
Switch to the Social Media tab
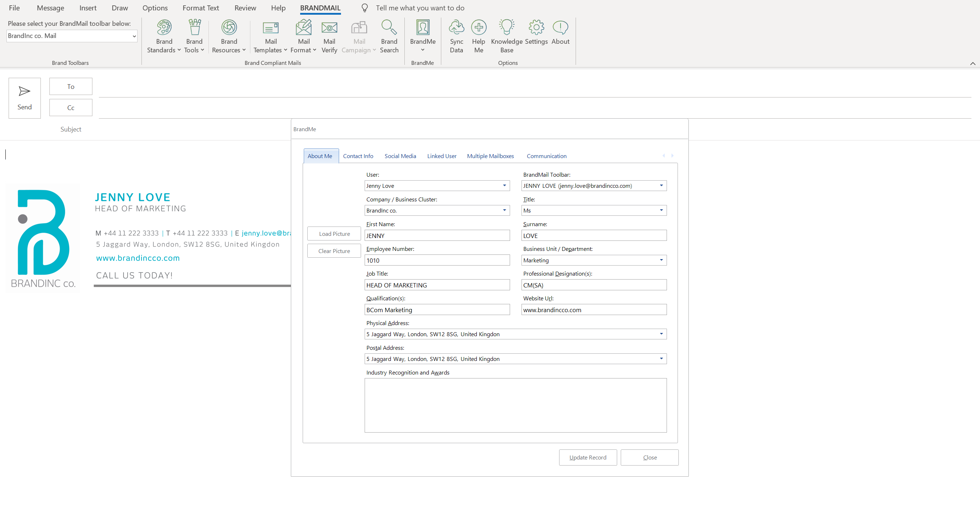click(x=400, y=156)
